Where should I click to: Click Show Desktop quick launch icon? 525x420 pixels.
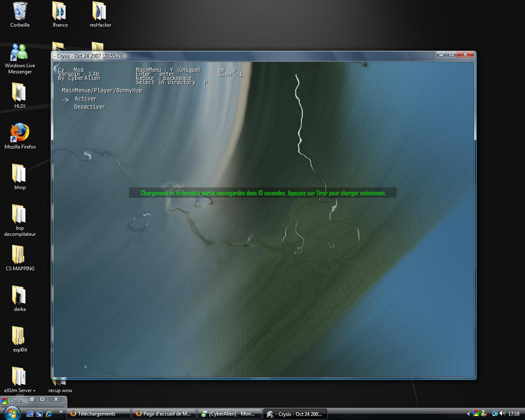tap(30, 414)
